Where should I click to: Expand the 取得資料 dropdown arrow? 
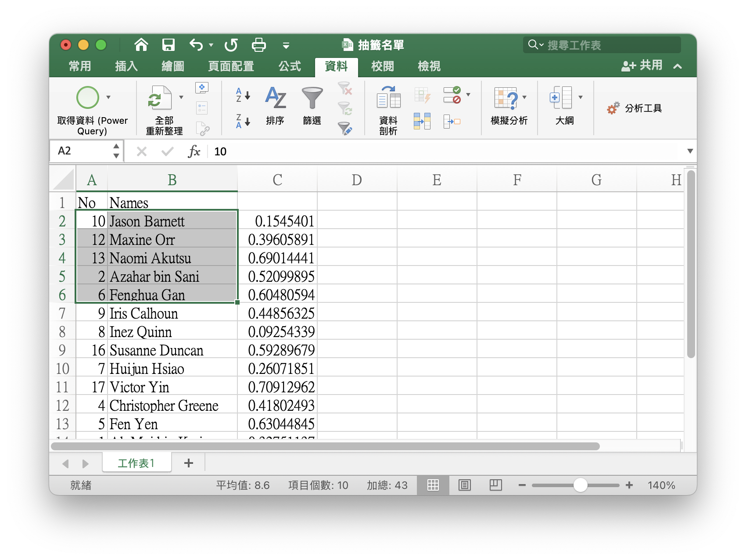(108, 97)
